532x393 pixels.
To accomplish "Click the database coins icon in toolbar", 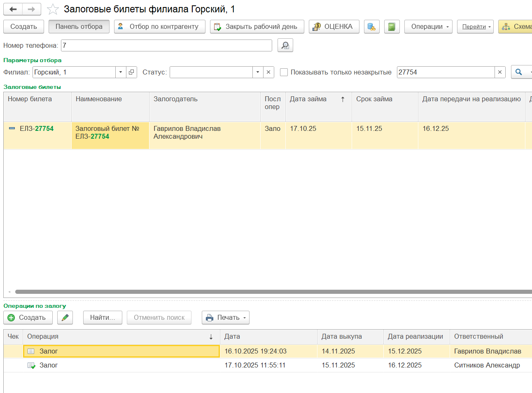I will (371, 27).
